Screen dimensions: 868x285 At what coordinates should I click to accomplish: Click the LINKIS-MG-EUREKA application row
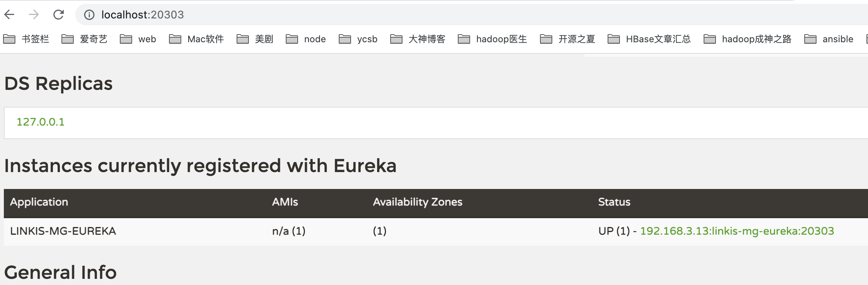(63, 231)
